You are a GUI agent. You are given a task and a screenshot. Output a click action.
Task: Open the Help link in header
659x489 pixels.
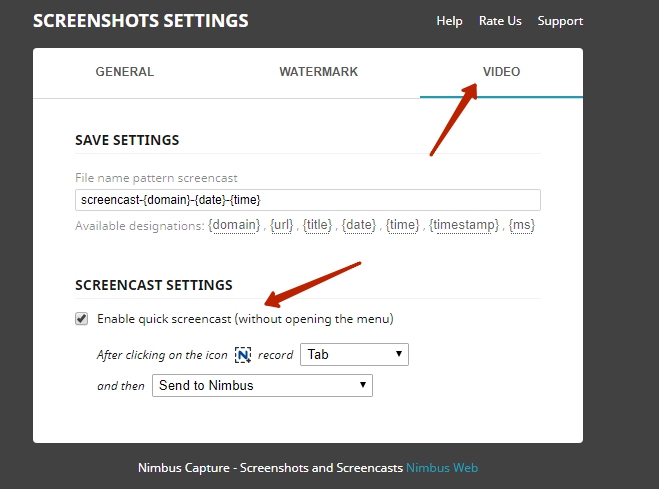click(x=449, y=21)
